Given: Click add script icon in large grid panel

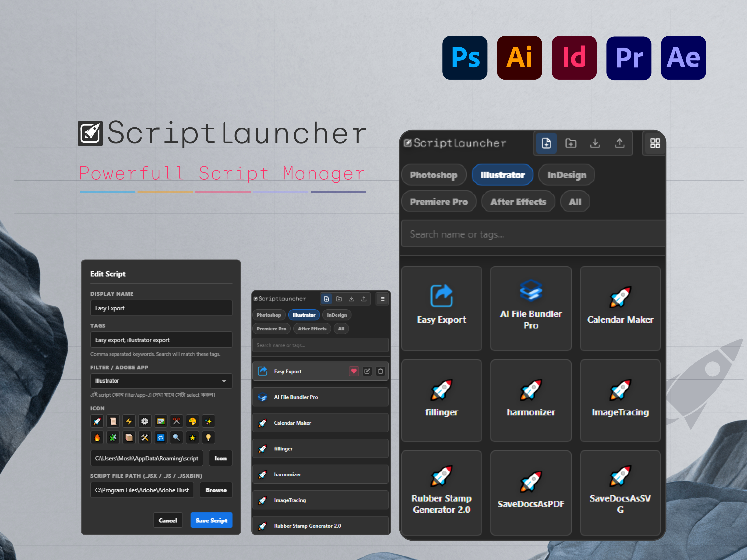Looking at the screenshot, I should (x=546, y=143).
